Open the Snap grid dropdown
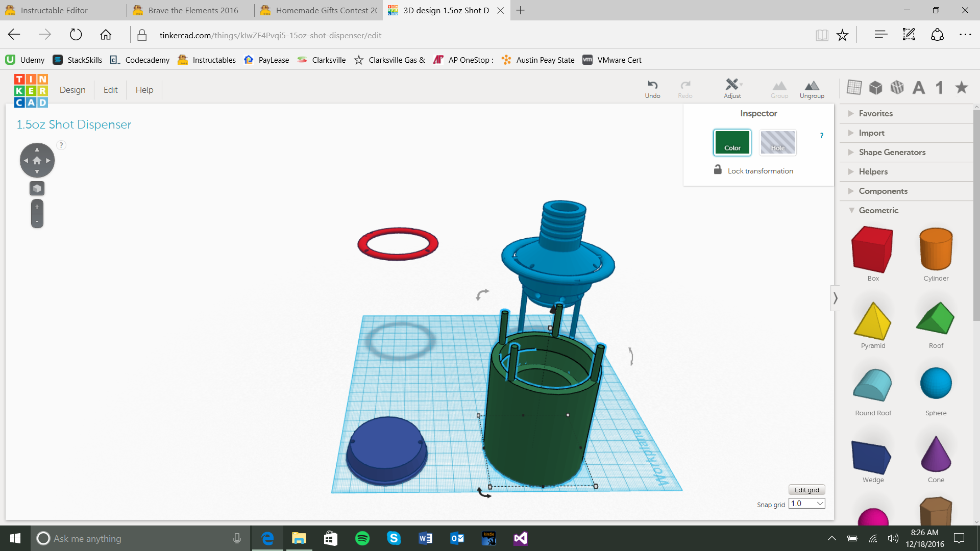The width and height of the screenshot is (980, 551). pyautogui.click(x=806, y=504)
